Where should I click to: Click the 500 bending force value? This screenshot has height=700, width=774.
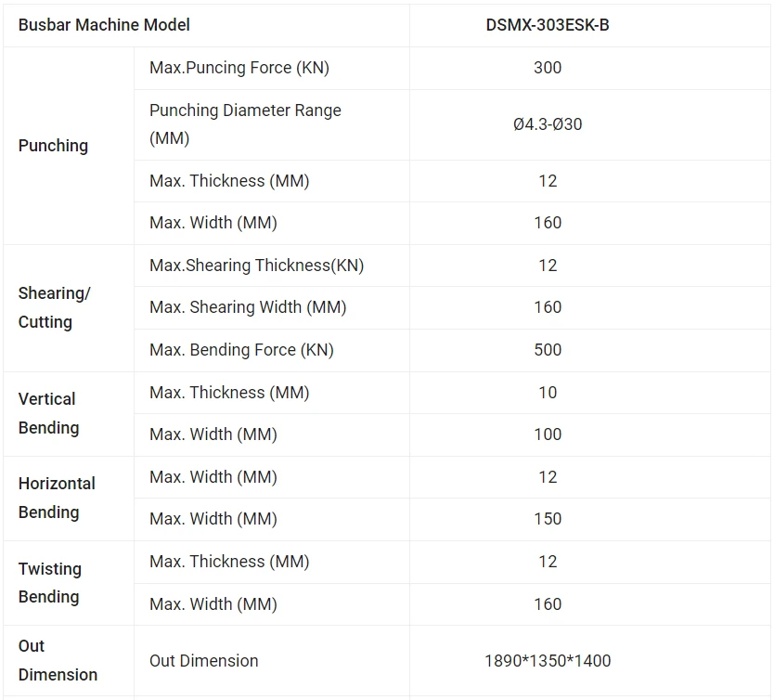pyautogui.click(x=548, y=350)
